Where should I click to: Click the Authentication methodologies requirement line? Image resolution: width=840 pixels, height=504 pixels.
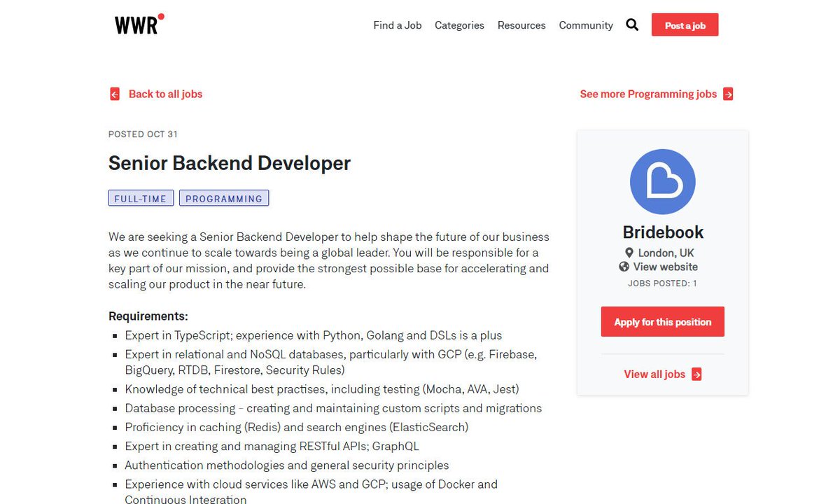(x=287, y=465)
